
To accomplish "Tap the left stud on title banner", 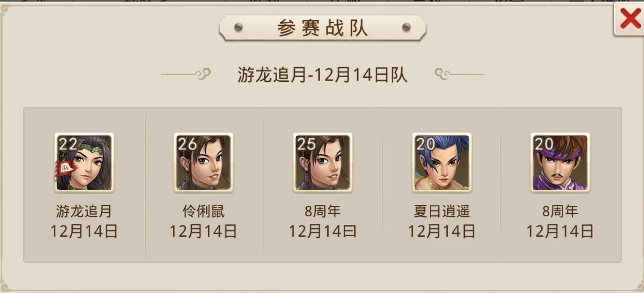I will tap(238, 27).
